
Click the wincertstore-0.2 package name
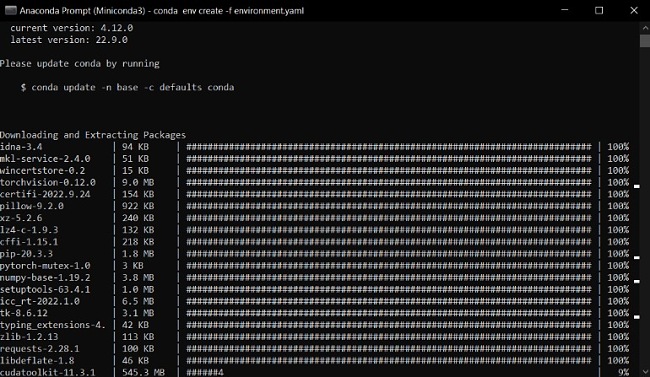43,170
